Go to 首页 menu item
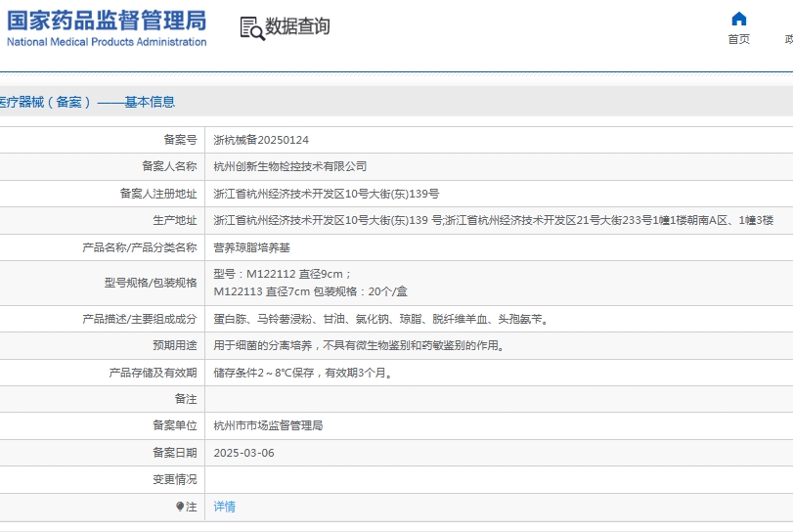Image resolution: width=793 pixels, height=532 pixels. [x=739, y=39]
